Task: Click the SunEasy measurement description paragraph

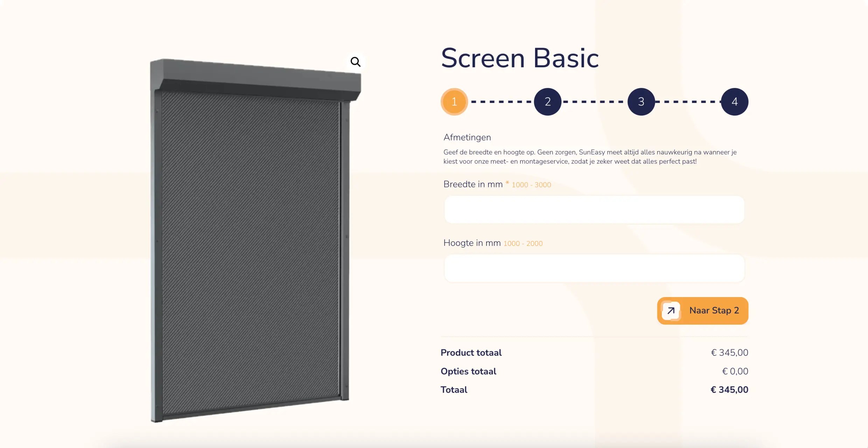Action: tap(590, 157)
